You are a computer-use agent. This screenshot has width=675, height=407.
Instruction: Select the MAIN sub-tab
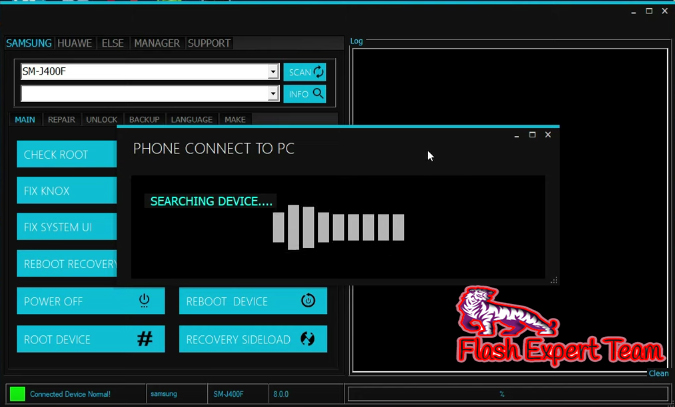25,120
